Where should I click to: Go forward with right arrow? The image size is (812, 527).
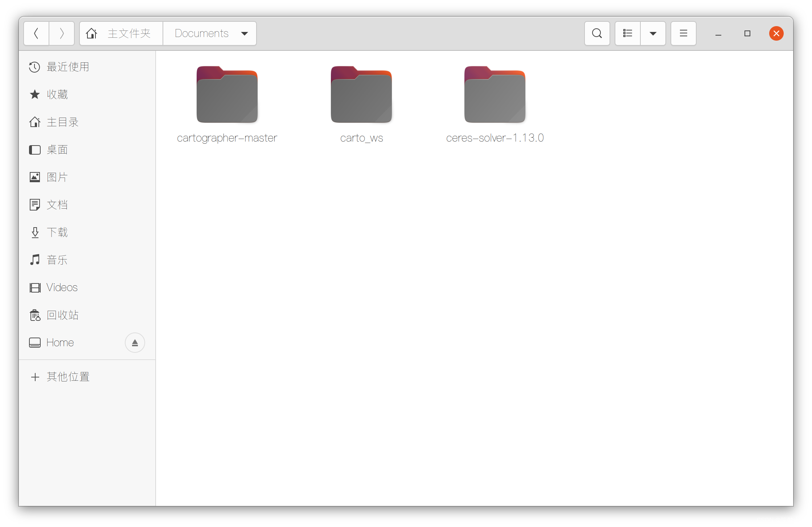[62, 33]
